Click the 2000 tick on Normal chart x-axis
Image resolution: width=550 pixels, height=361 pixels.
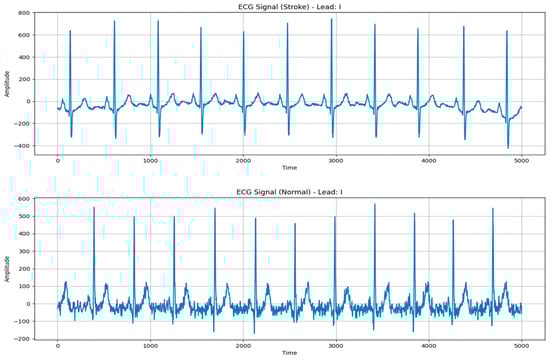(243, 346)
